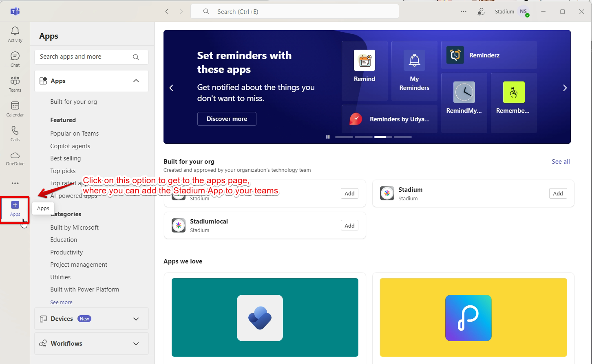Screen dimensions: 592x364
Task: Jump to fourth carousel indicator
Action: [x=403, y=137]
